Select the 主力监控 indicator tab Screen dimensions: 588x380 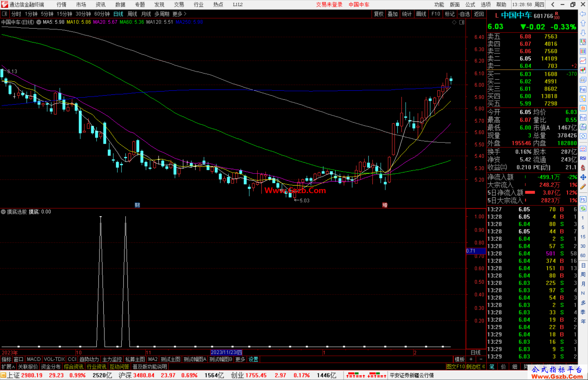click(112, 359)
